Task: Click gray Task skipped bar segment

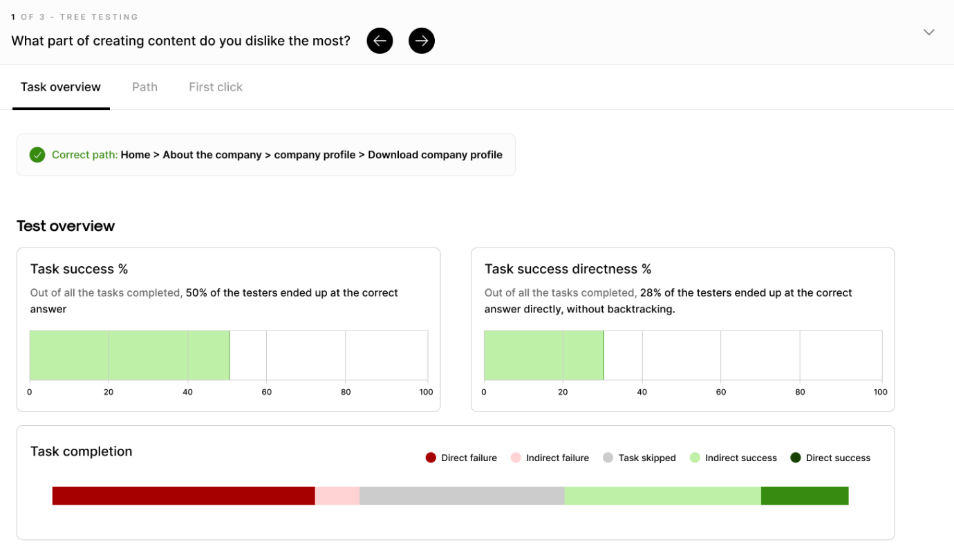Action: click(x=462, y=496)
